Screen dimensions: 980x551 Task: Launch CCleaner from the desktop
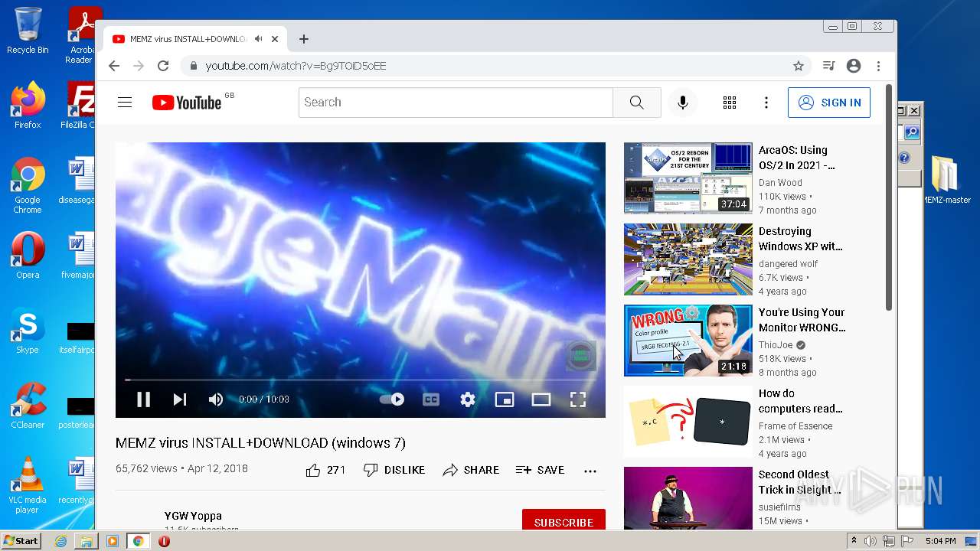tap(28, 405)
